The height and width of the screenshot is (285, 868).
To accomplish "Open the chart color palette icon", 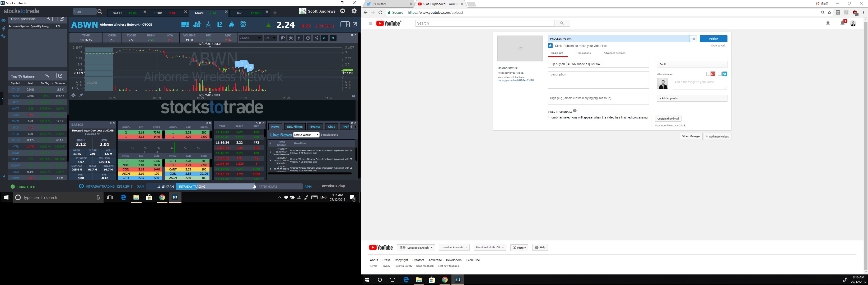I will 283,38.
